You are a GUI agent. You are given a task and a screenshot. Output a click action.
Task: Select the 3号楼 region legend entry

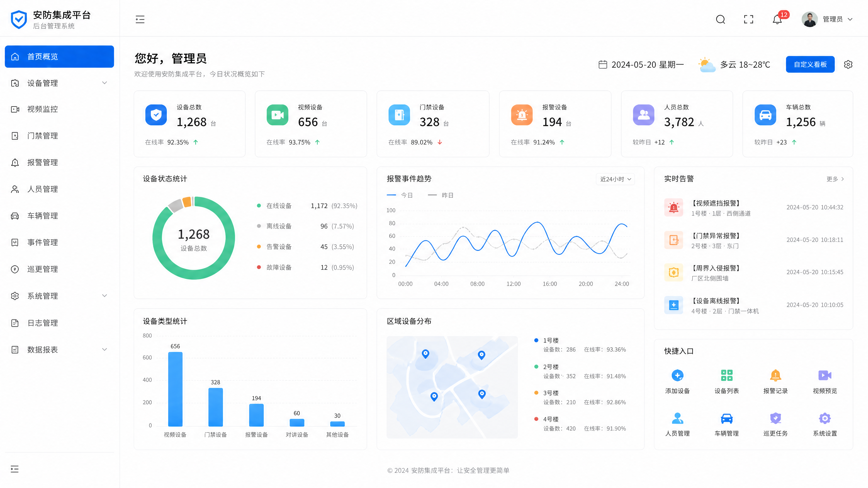pos(580,397)
